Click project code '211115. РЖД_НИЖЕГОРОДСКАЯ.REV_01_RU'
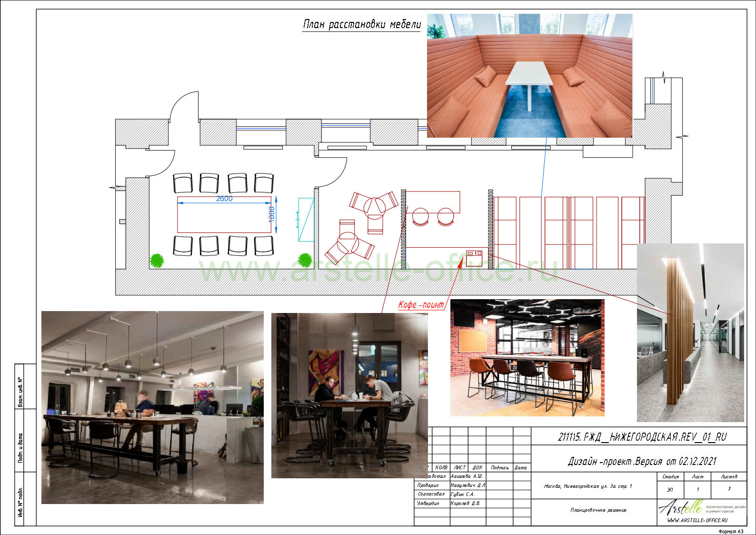Viewport: 756px width, 535px height. click(642, 437)
